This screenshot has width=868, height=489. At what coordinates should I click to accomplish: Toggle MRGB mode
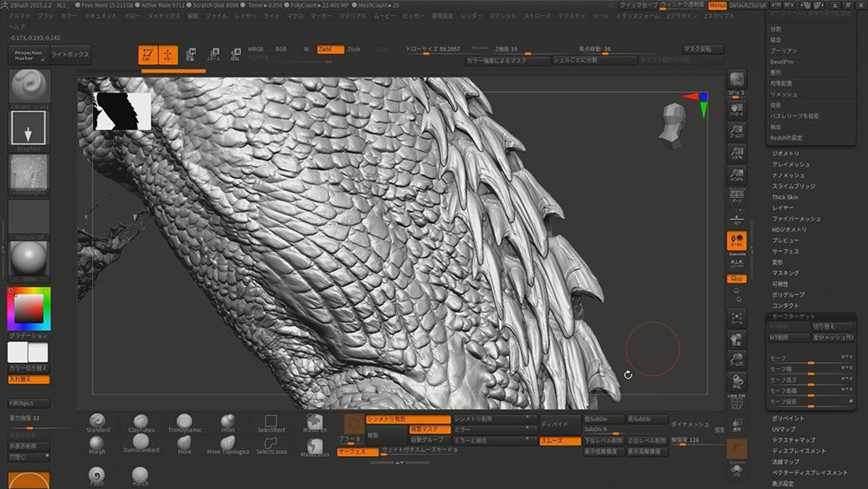(256, 50)
